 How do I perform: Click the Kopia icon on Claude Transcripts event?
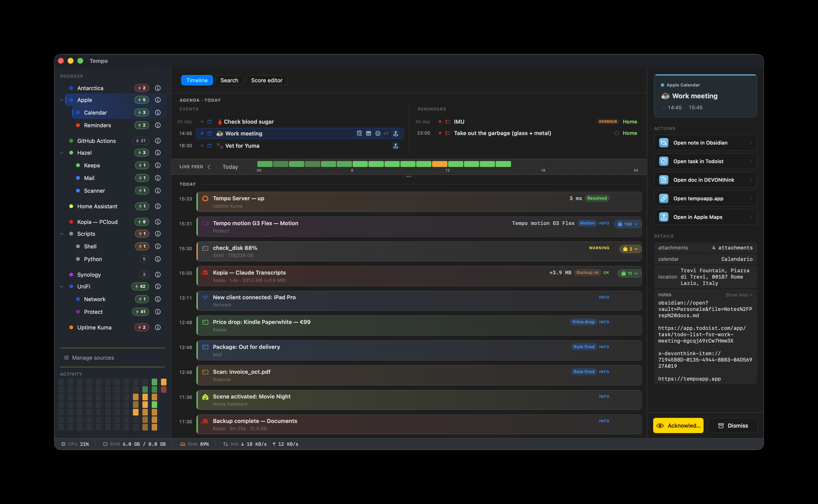[x=205, y=273]
